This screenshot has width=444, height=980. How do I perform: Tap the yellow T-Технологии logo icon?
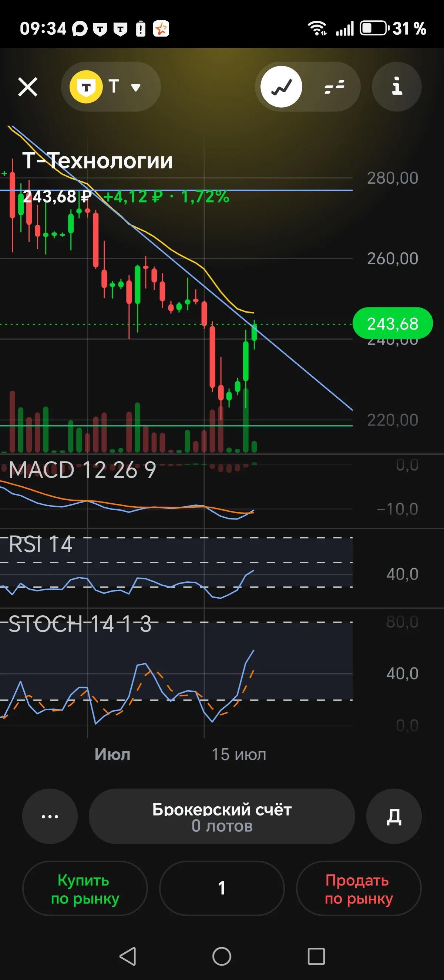(x=87, y=87)
